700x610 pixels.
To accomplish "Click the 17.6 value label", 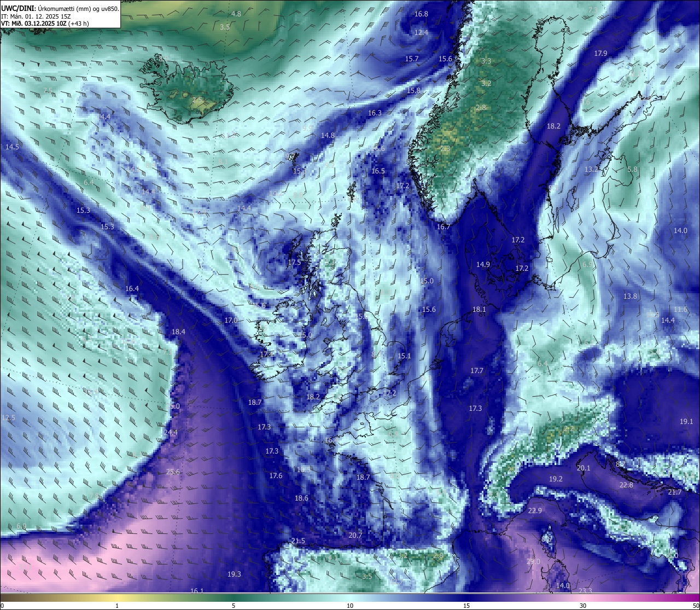I will 276,476.
